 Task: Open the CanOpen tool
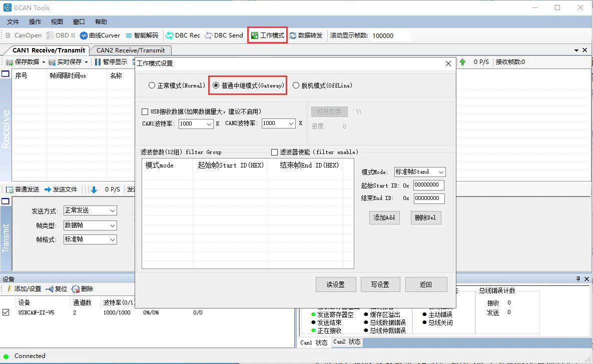[23, 35]
